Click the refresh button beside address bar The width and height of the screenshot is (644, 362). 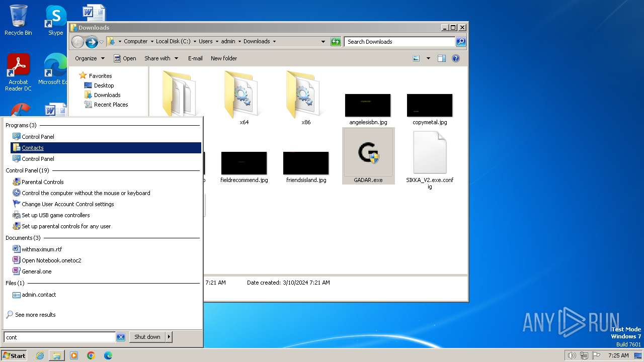click(336, 42)
